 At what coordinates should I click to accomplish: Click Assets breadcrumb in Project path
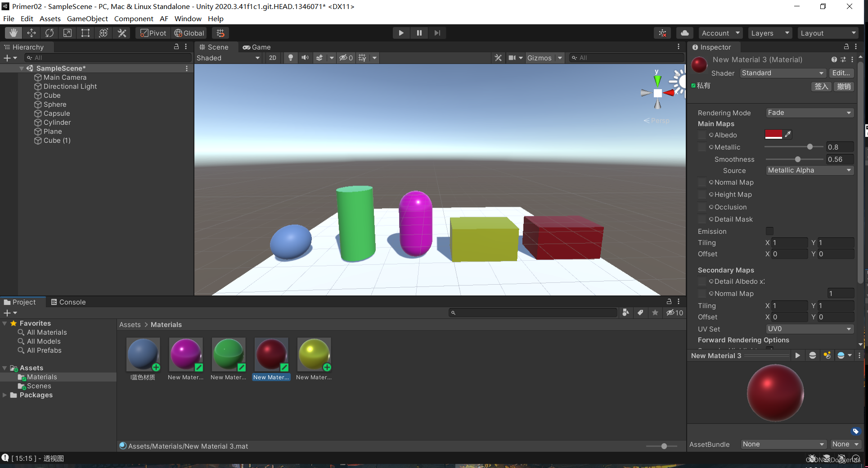coord(130,325)
